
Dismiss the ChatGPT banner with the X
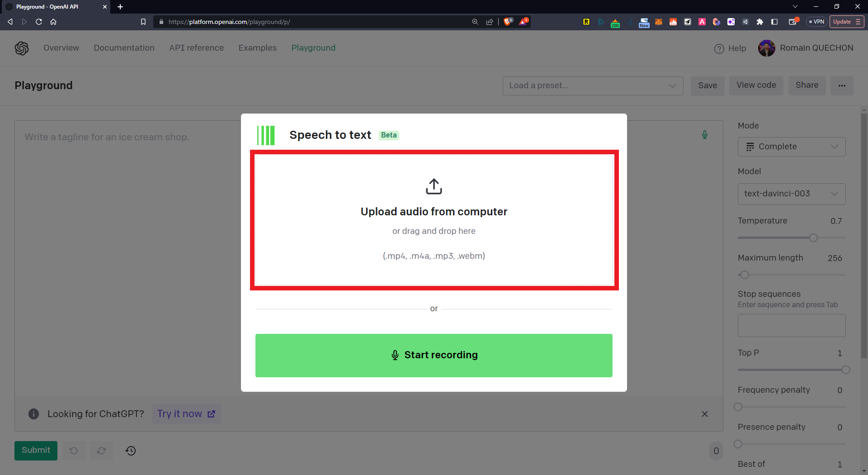[704, 414]
